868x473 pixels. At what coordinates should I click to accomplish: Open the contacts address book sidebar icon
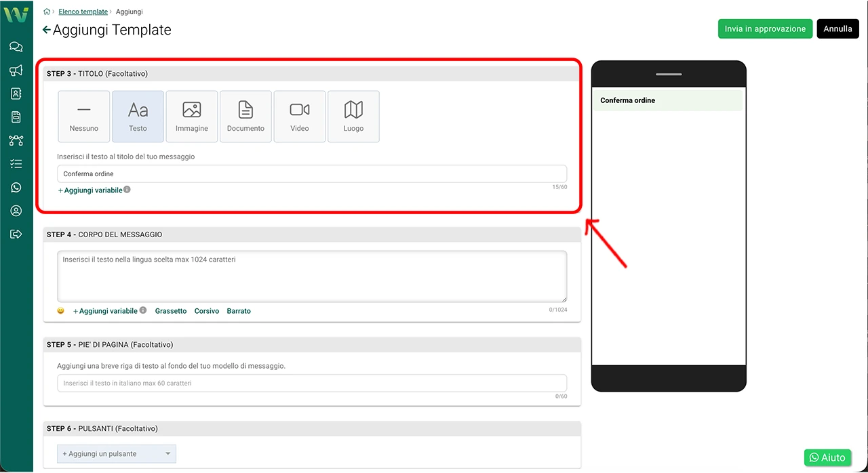[16, 94]
